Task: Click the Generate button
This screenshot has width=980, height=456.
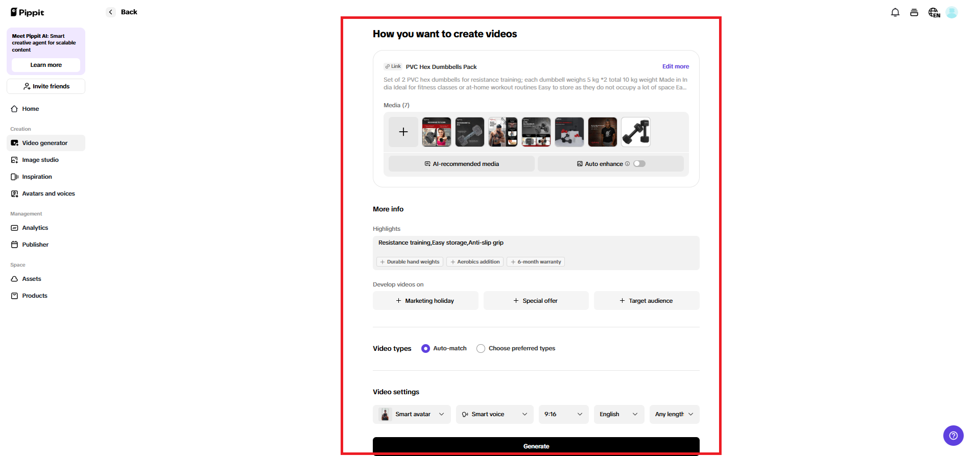Action: tap(536, 446)
